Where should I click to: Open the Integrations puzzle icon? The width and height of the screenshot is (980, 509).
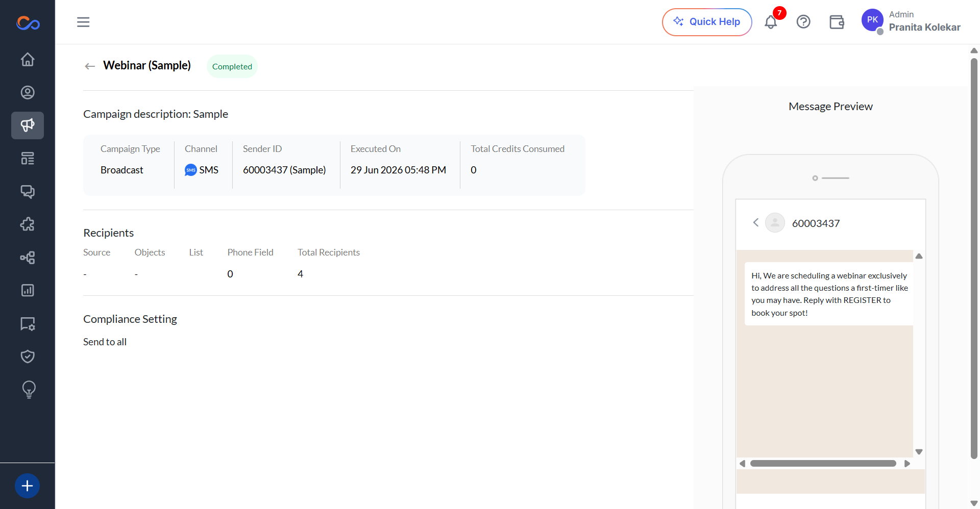click(28, 224)
